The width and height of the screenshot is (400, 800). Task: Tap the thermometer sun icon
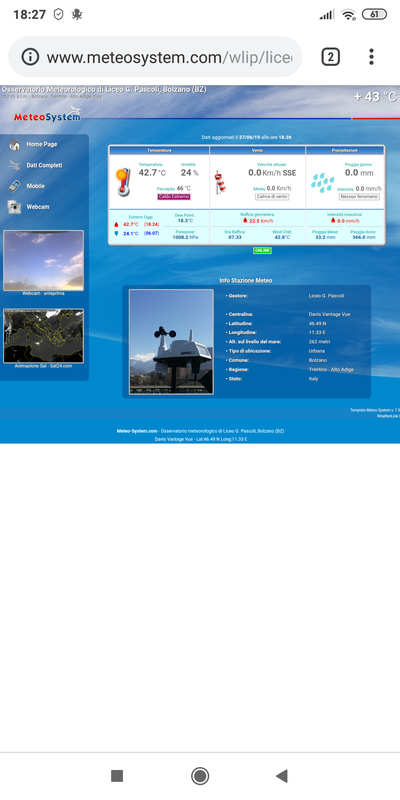pyautogui.click(x=122, y=182)
